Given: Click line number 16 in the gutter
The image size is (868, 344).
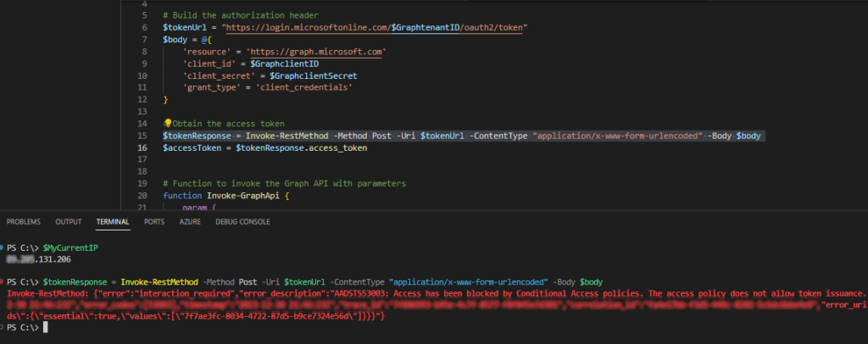Looking at the screenshot, I should coord(142,147).
